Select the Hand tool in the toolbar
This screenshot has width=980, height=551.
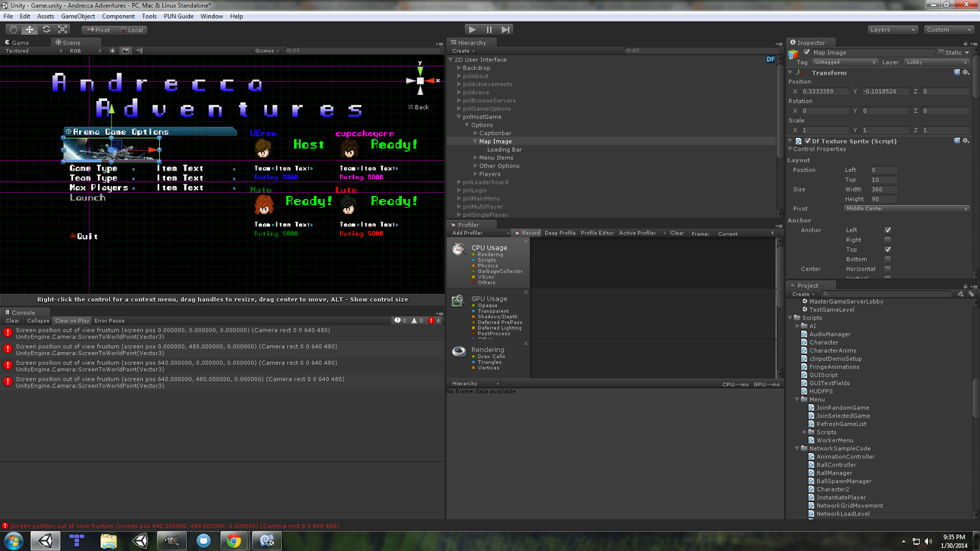13,29
